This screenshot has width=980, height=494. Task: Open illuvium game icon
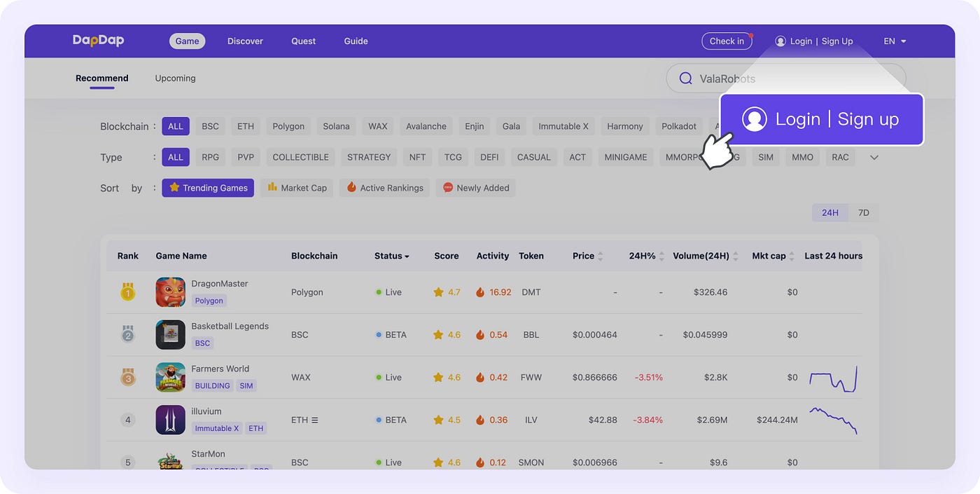pyautogui.click(x=170, y=420)
